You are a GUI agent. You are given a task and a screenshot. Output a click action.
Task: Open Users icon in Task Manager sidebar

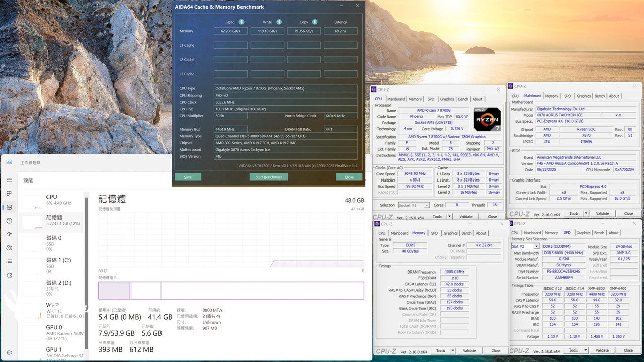9,248
